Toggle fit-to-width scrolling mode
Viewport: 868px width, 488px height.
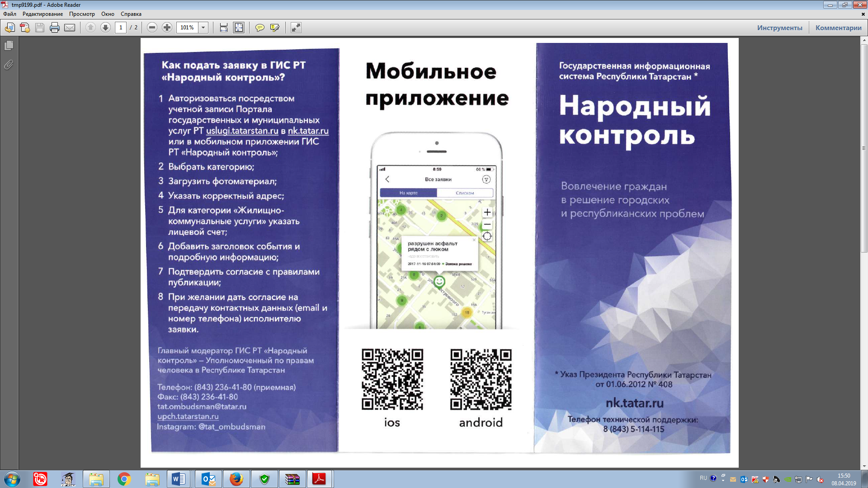coord(224,28)
